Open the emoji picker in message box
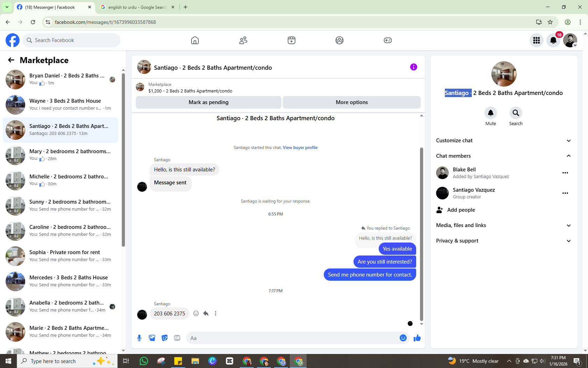This screenshot has width=588, height=368. pyautogui.click(x=403, y=338)
